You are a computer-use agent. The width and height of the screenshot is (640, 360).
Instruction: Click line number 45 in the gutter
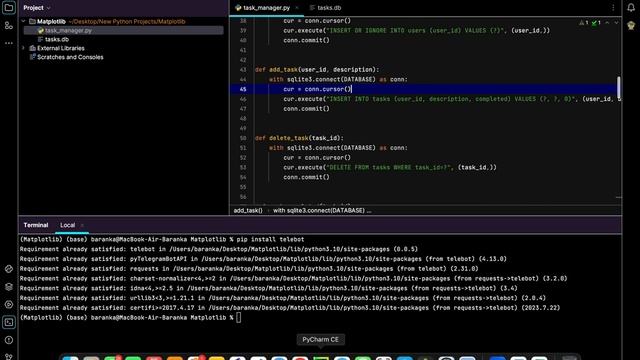243,89
